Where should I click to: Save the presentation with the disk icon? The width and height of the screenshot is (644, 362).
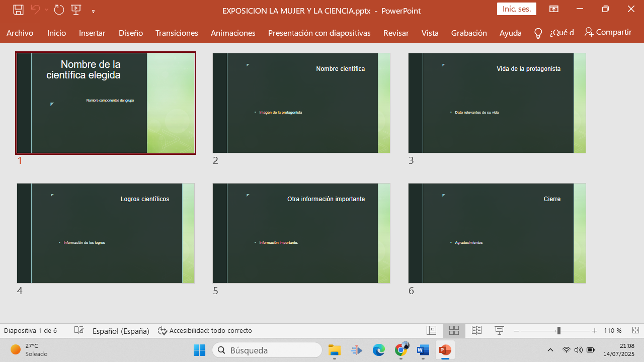click(18, 10)
